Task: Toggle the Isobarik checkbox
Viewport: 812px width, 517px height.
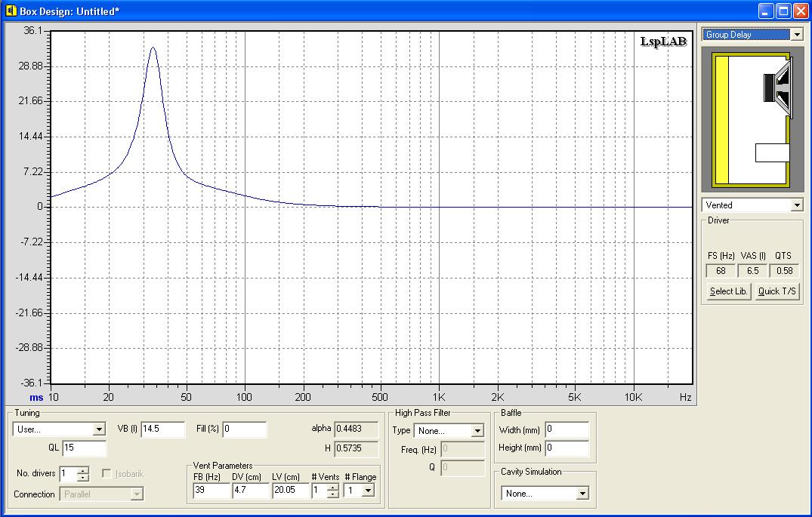Action: (x=107, y=473)
